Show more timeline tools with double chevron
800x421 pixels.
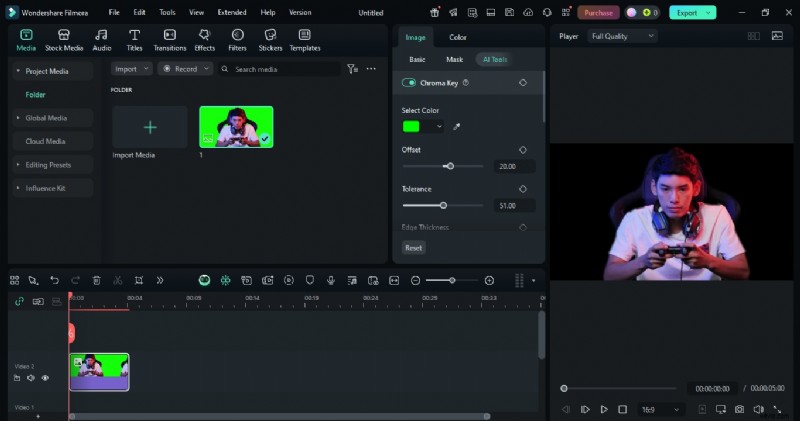160,280
